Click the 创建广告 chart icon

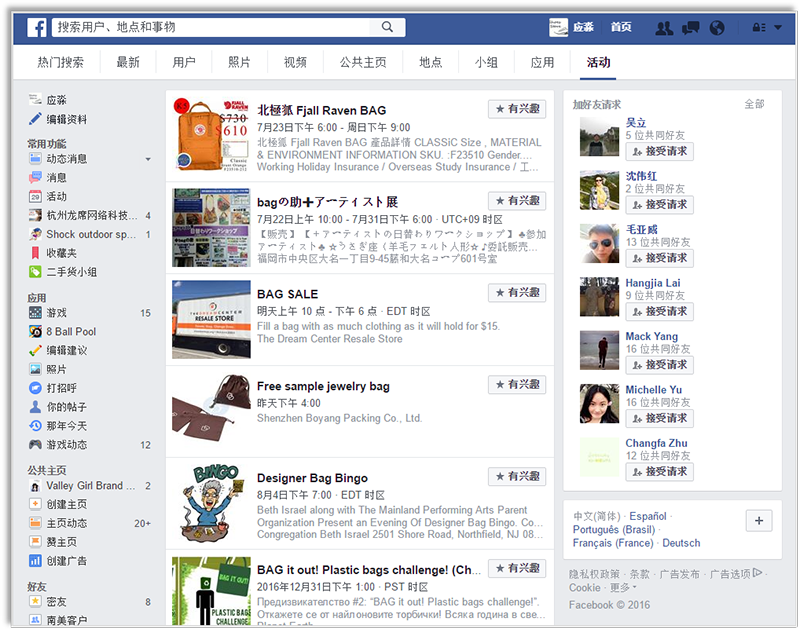[x=35, y=561]
